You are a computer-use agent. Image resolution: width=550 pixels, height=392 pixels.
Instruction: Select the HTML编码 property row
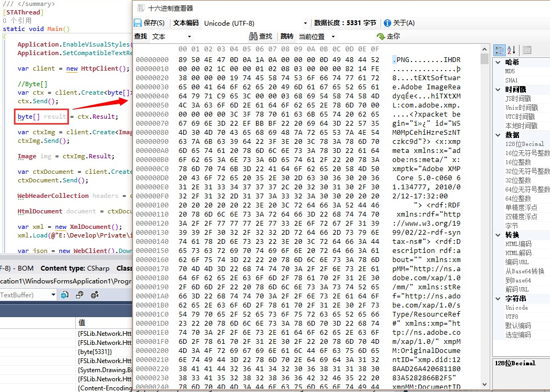click(526, 244)
